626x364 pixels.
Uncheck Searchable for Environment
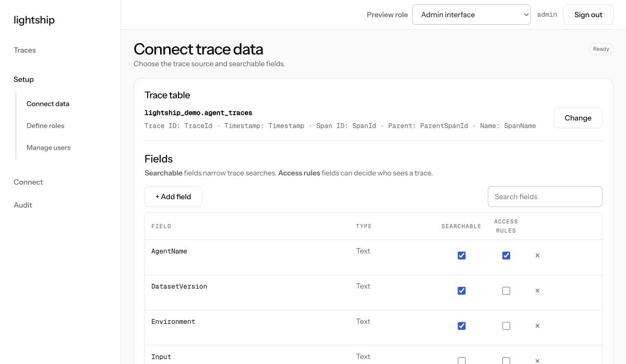point(462,326)
